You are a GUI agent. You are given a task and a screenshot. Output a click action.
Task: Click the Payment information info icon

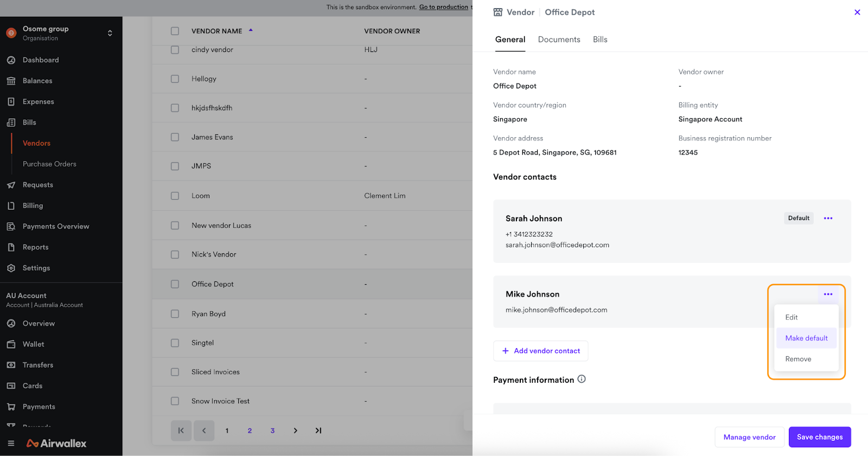pos(582,379)
